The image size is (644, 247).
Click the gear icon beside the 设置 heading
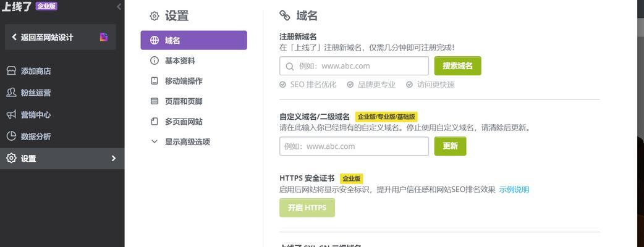(155, 17)
